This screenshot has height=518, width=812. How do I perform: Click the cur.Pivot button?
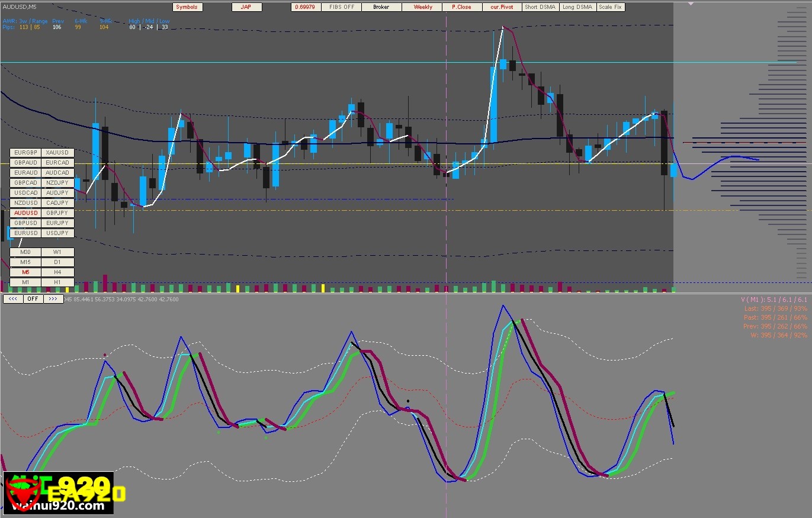502,7
